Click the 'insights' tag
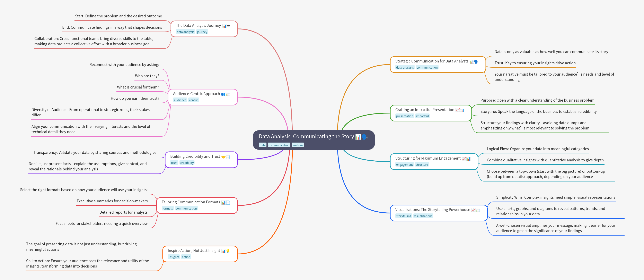The height and width of the screenshot is (280, 644). tap(174, 257)
